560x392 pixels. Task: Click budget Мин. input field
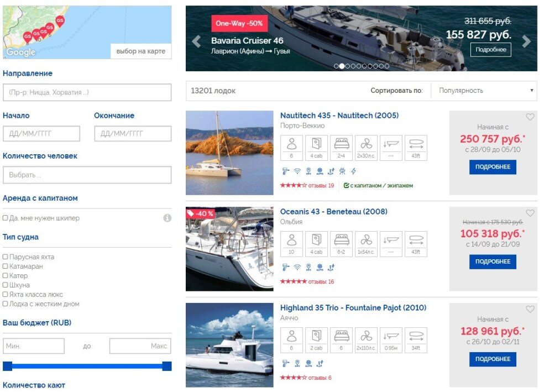[34, 346]
